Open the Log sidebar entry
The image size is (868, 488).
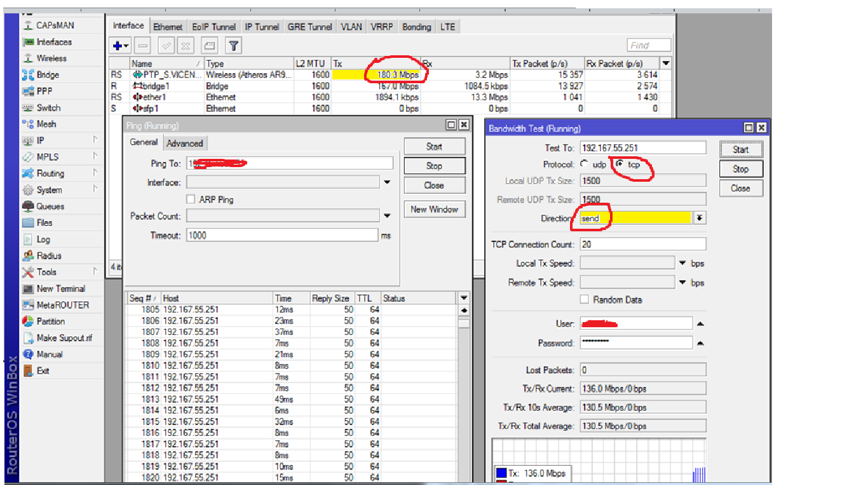click(x=43, y=240)
